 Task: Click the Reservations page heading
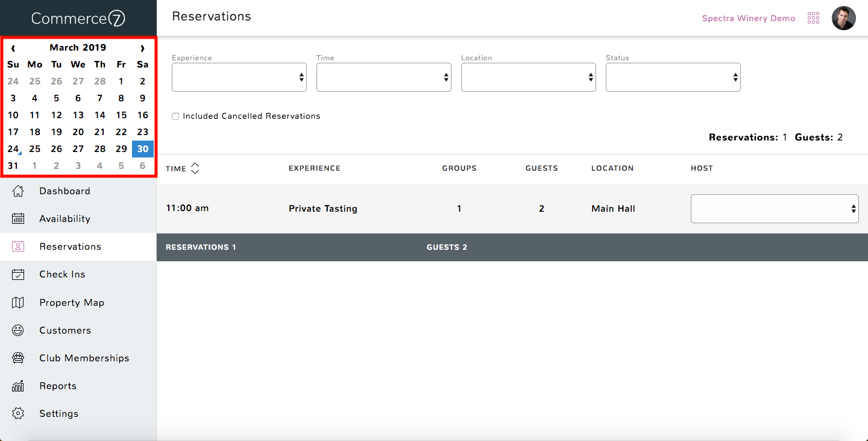point(212,17)
